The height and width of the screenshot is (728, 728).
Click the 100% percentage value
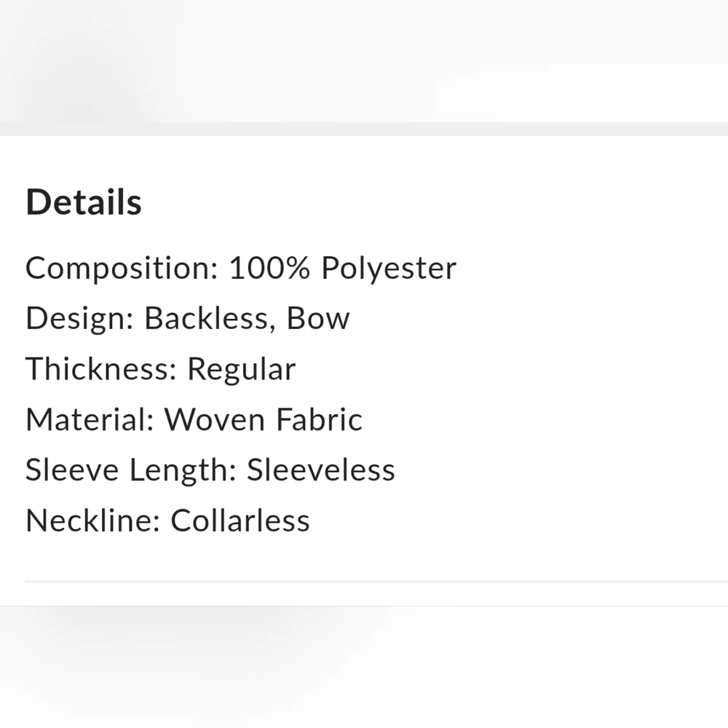pyautogui.click(x=270, y=269)
